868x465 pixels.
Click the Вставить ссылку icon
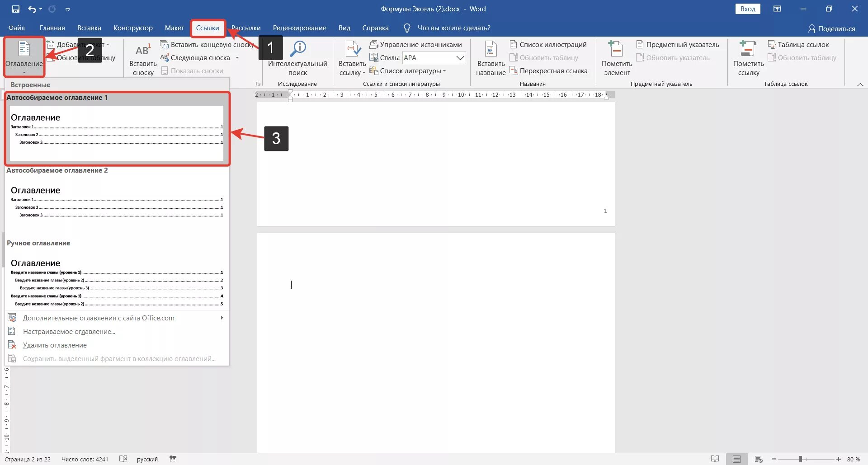tap(352, 49)
